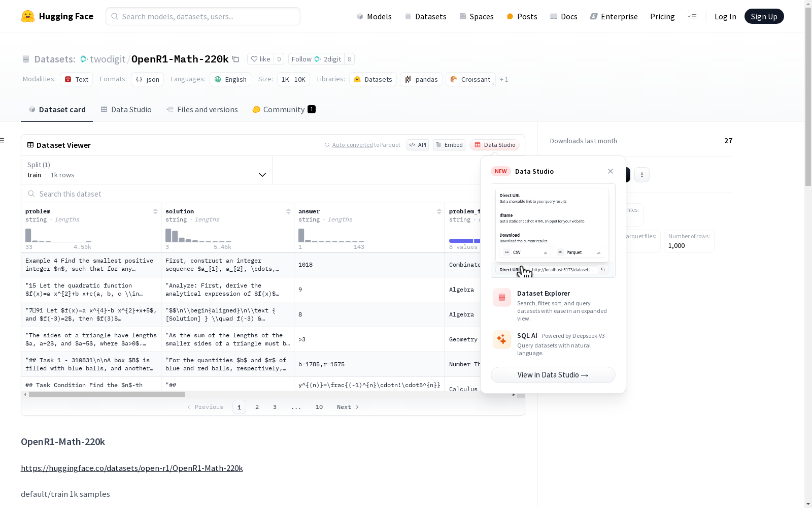The height and width of the screenshot is (508, 812).
Task: Open the Embed option
Action: 449,145
